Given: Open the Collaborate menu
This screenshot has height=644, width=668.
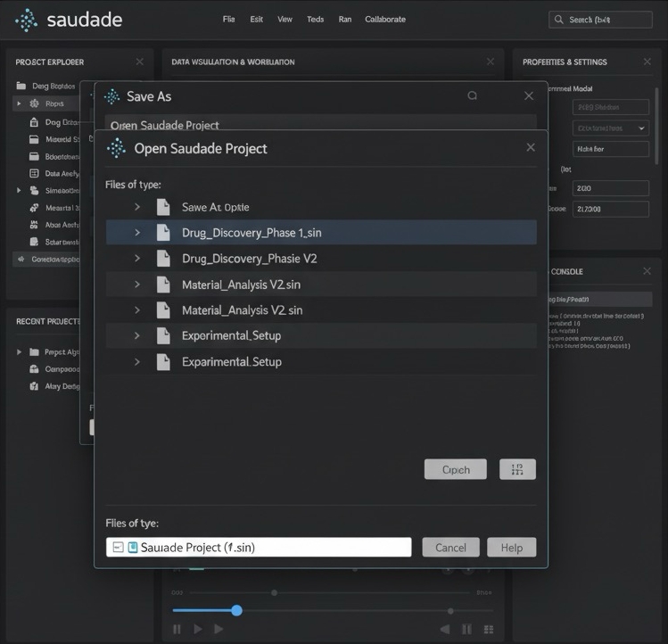Looking at the screenshot, I should click(x=384, y=20).
